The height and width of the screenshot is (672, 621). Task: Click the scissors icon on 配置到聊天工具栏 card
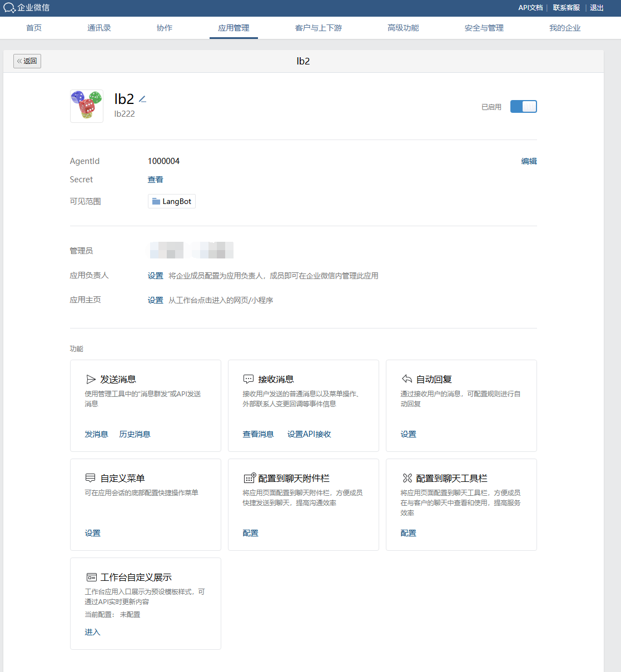406,477
